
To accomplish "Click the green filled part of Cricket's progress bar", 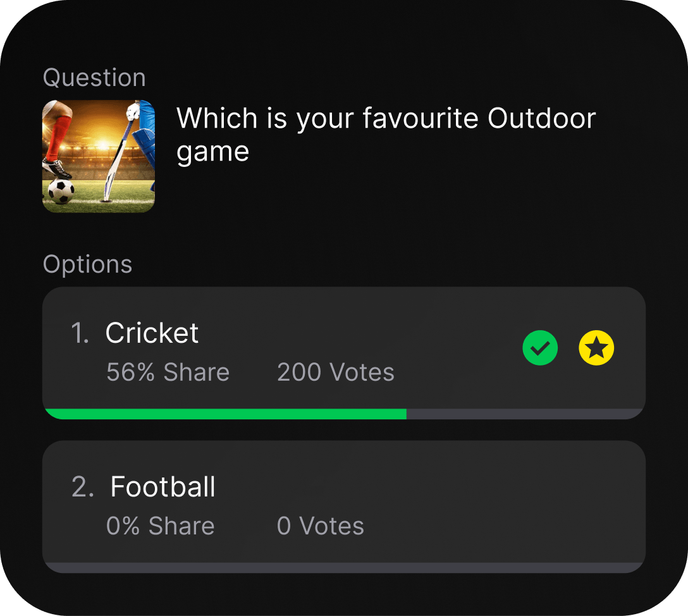I will pyautogui.click(x=224, y=414).
